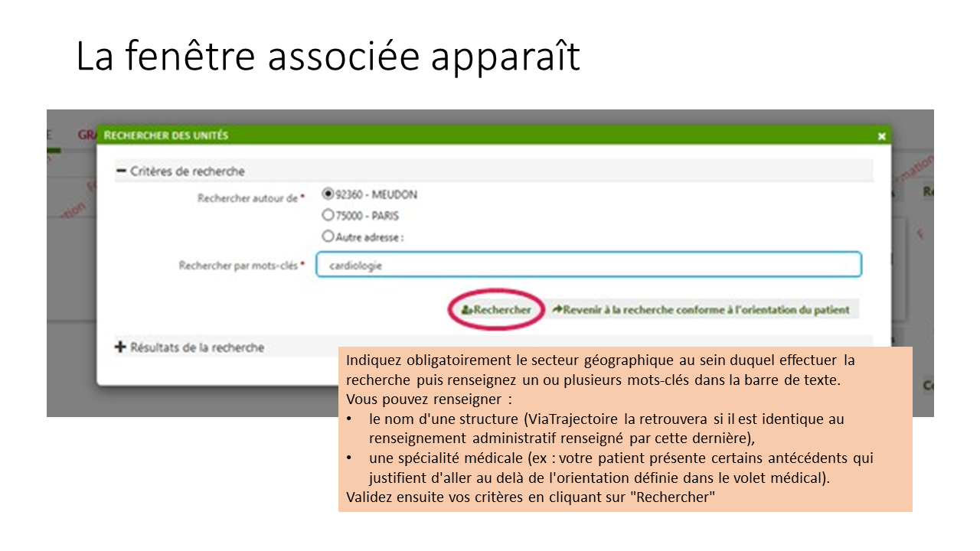Toggle the Critères de recherche section header
The width and height of the screenshot is (980, 551).
point(188,171)
